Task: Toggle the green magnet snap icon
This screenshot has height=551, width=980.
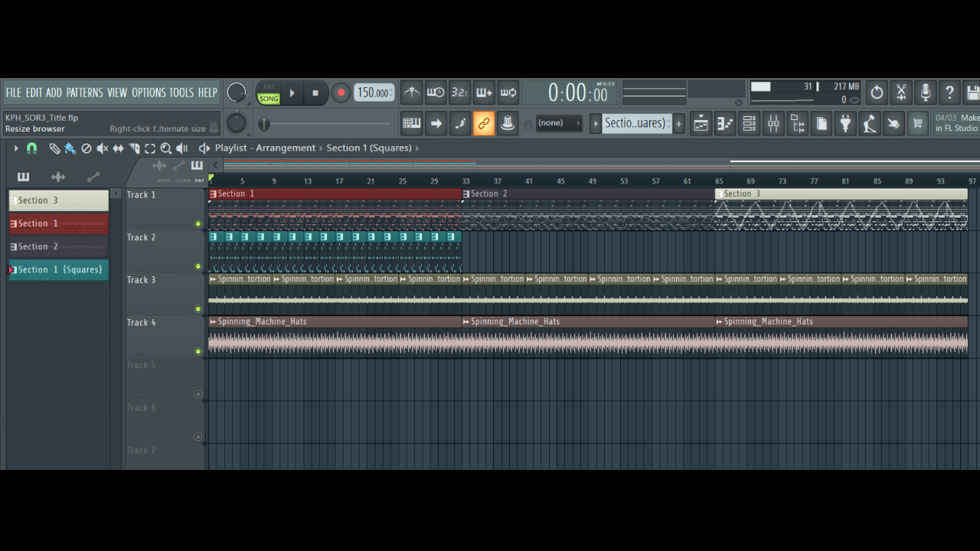Action: 31,148
